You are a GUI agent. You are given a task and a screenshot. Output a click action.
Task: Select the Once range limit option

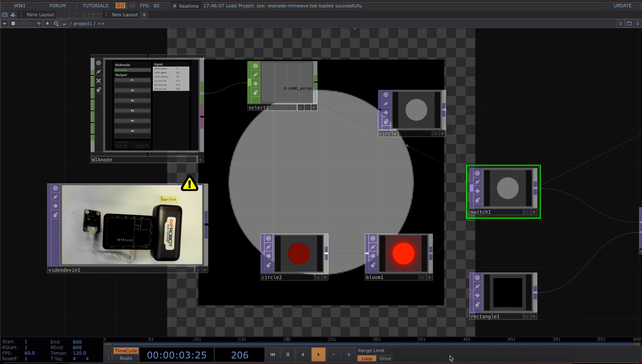(385, 358)
